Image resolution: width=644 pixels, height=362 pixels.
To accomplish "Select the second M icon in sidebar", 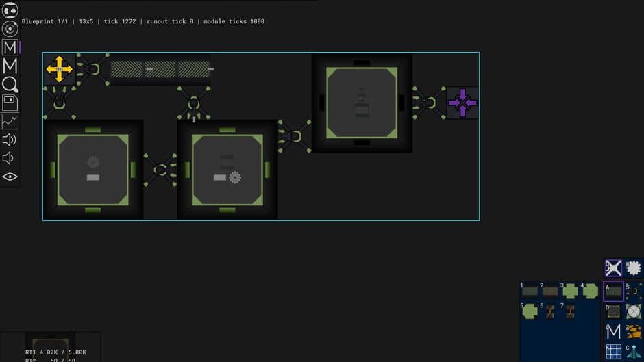I will tap(10, 66).
